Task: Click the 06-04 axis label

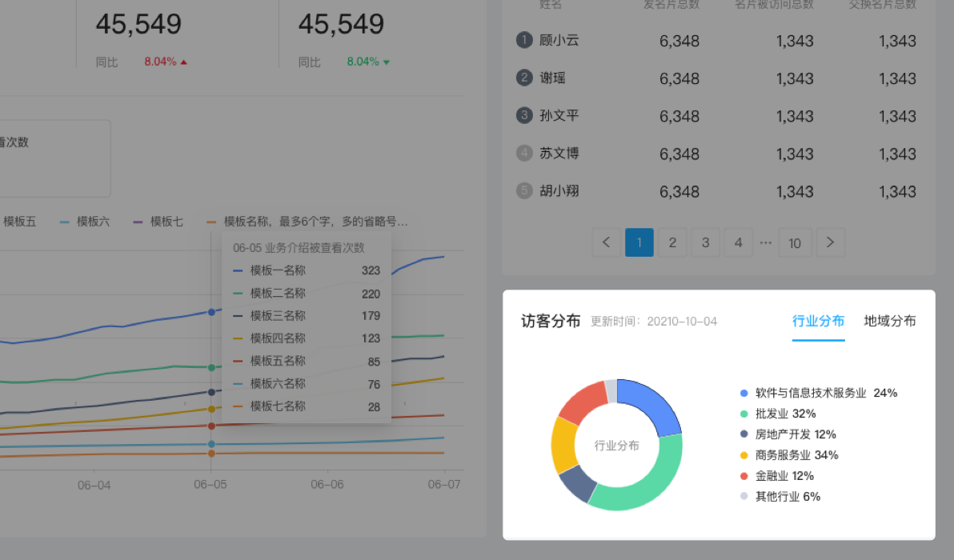Action: [94, 486]
